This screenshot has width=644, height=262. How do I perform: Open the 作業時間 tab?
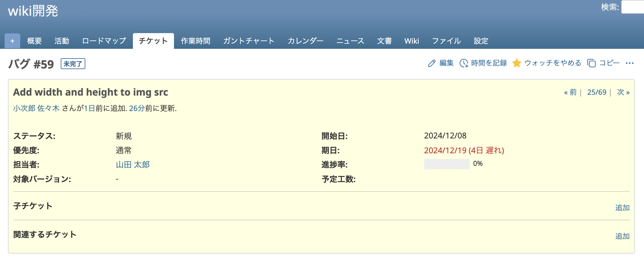coord(196,41)
